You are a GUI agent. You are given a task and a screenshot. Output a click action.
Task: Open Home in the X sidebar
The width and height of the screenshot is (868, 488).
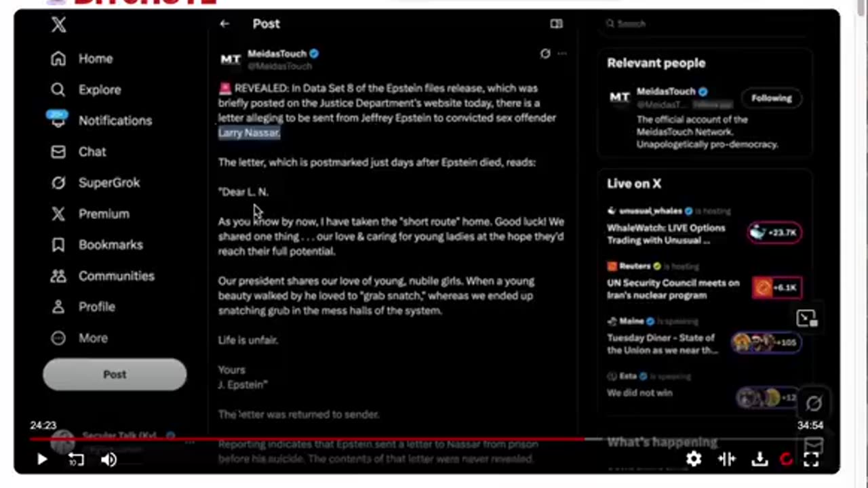[x=58, y=59]
